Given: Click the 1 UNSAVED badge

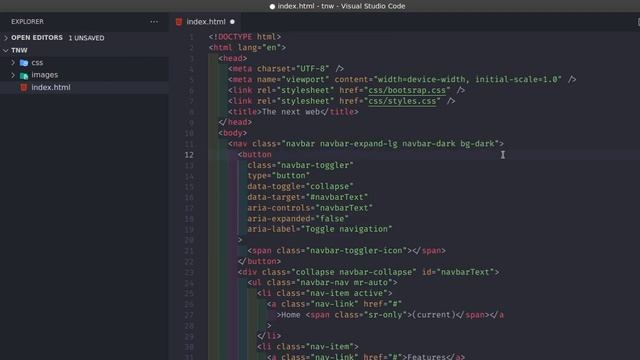Looking at the screenshot, I should click(x=86, y=38).
